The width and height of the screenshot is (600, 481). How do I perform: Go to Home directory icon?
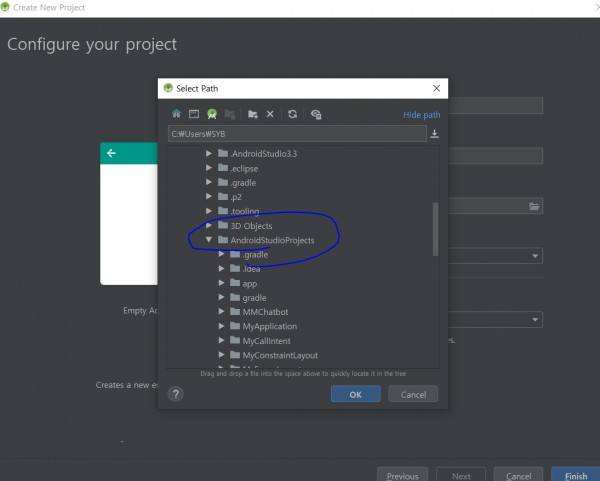(x=176, y=114)
